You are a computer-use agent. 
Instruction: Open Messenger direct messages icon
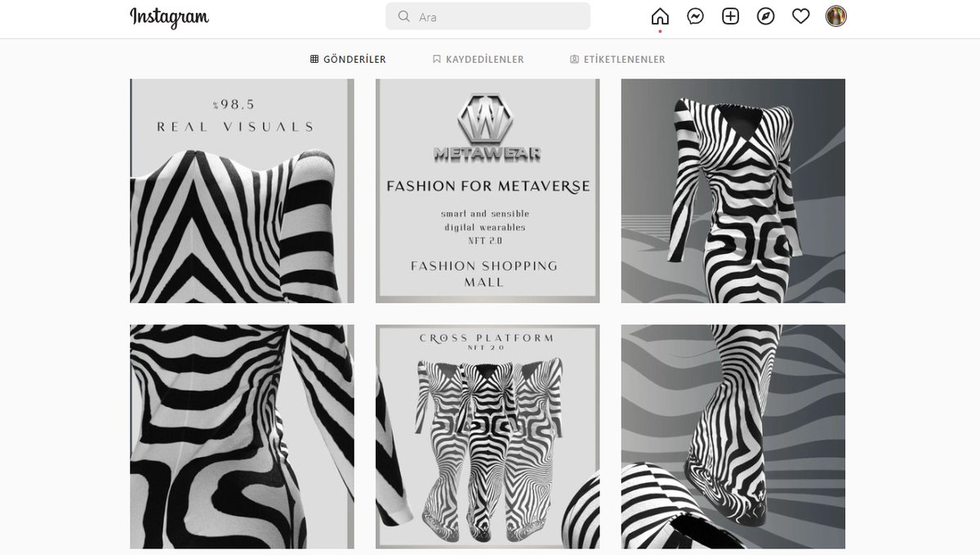[695, 15]
